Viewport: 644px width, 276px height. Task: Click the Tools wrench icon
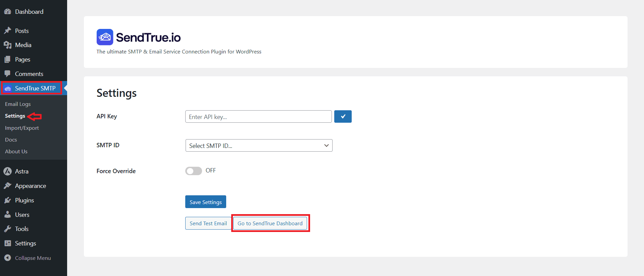click(7, 229)
